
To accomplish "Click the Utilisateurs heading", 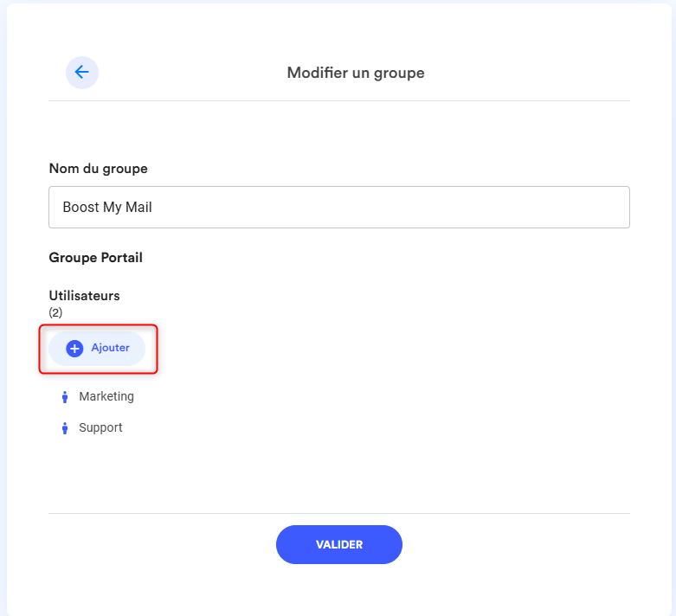I will coord(84,296).
